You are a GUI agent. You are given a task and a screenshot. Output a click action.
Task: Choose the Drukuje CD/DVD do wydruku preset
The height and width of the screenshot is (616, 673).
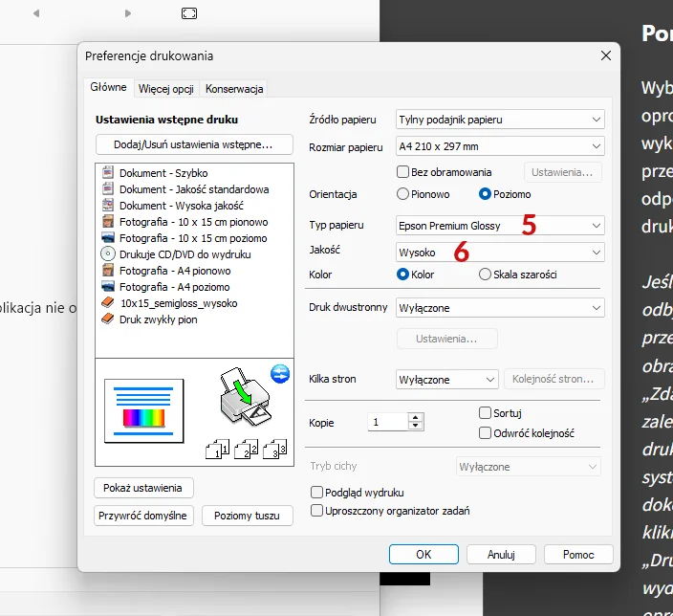(184, 254)
